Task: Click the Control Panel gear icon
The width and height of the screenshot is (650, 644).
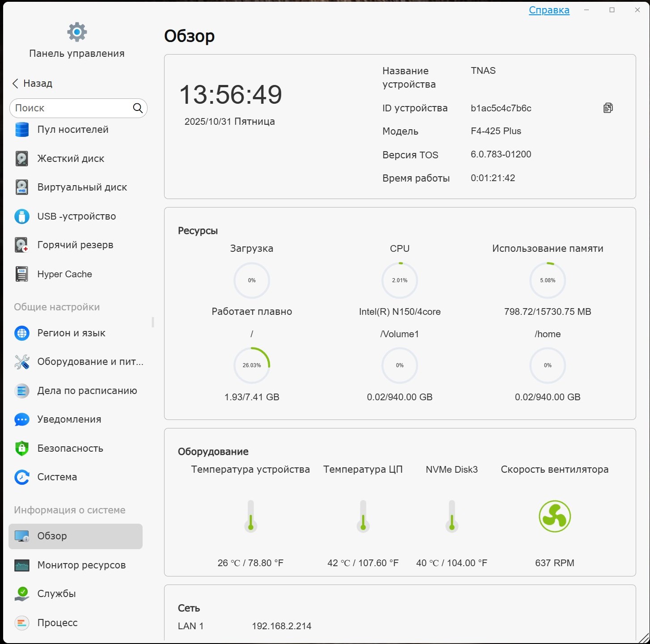Action: click(77, 32)
